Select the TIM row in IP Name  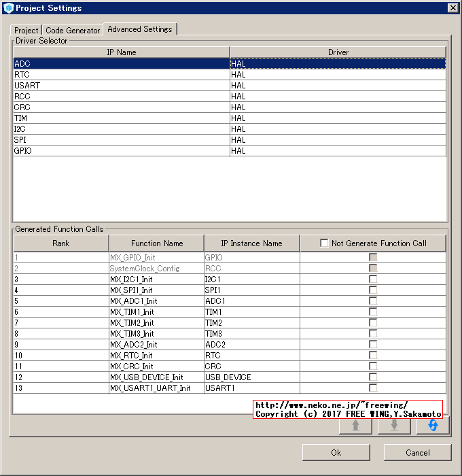pos(122,118)
